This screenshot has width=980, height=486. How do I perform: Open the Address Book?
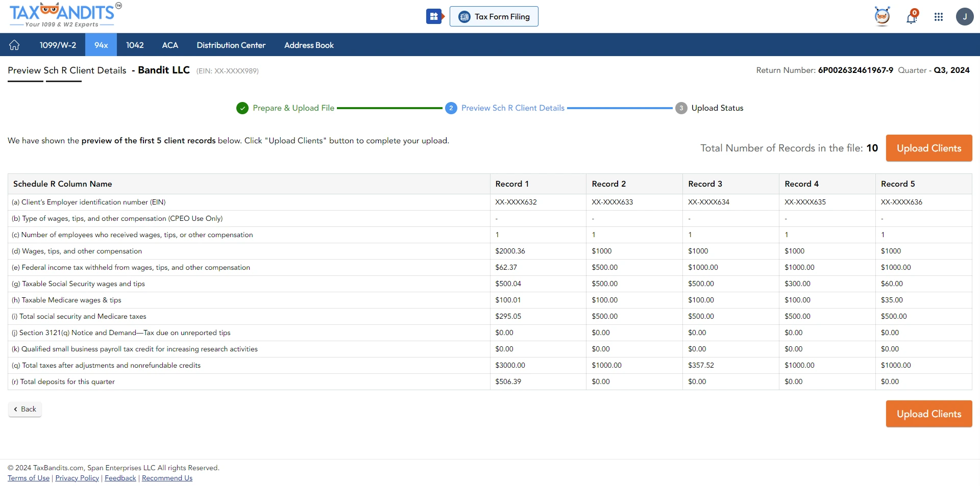[309, 45]
